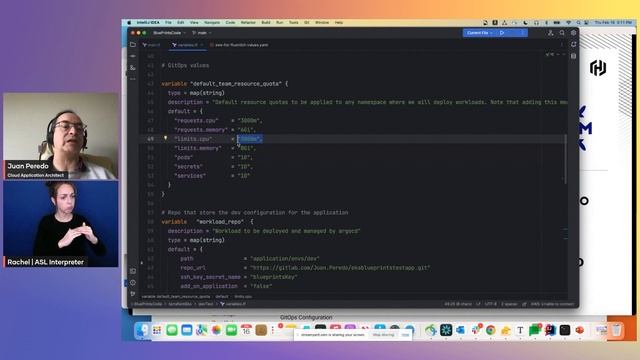The height and width of the screenshot is (360, 640).
Task: Open more run actions next to play button
Action: (x=522, y=33)
